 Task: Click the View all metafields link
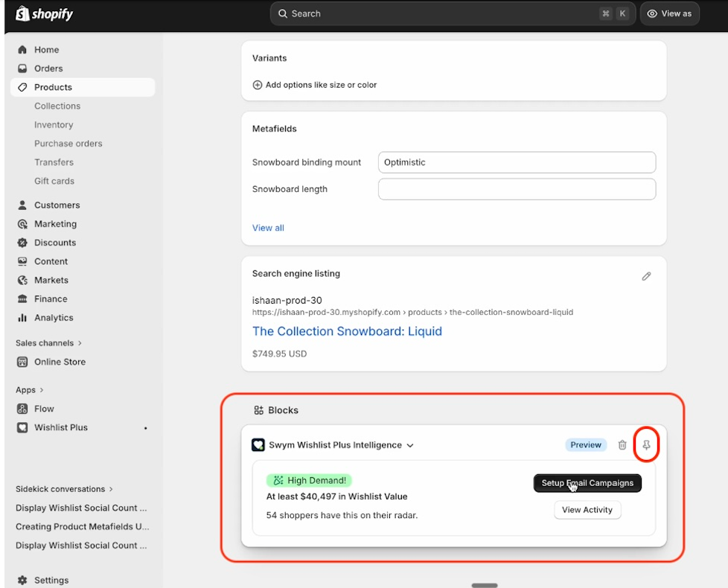click(x=268, y=228)
